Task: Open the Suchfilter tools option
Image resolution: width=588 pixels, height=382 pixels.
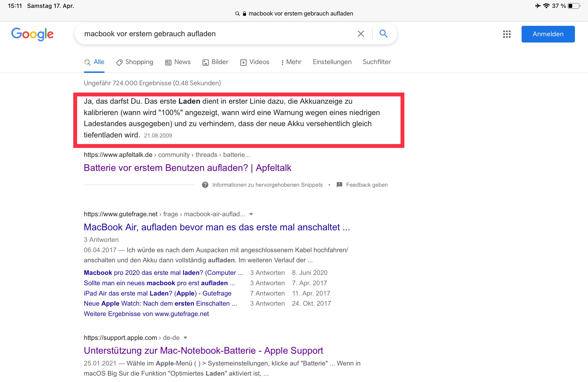Action: [x=376, y=62]
